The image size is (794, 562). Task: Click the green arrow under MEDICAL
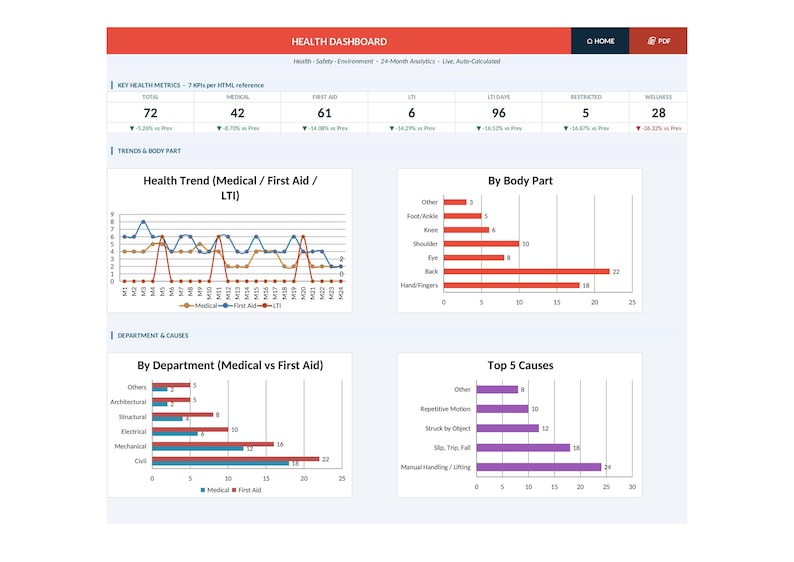(219, 129)
